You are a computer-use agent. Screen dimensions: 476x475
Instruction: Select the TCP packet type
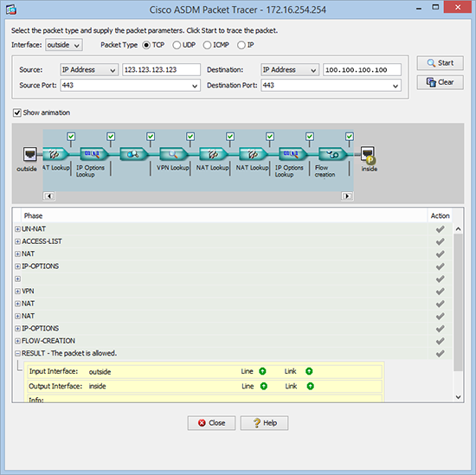click(x=146, y=45)
